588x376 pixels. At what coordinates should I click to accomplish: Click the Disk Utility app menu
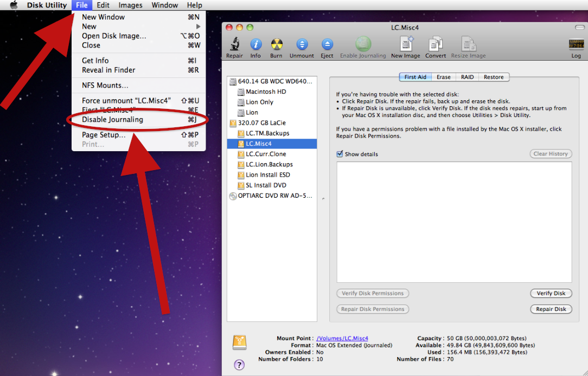coord(47,5)
